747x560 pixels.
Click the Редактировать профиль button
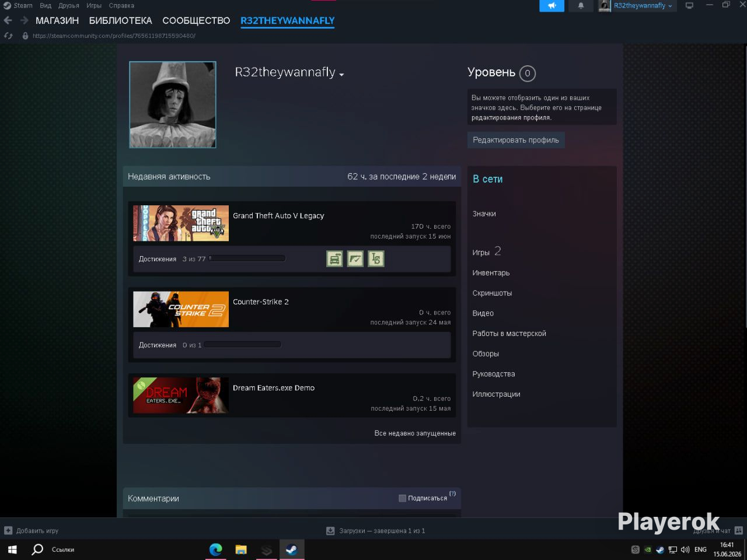516,140
